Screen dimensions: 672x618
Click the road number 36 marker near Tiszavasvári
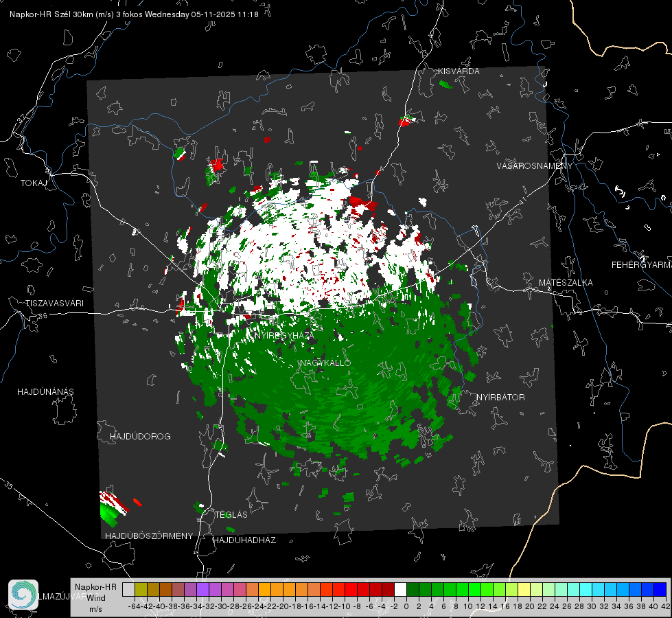pos(43,316)
